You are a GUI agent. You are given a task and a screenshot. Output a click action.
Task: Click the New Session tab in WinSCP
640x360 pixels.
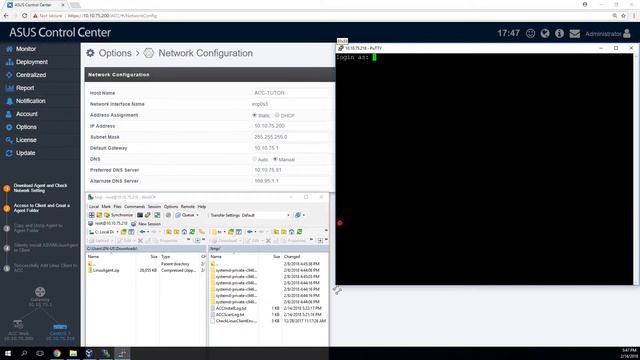(146, 224)
